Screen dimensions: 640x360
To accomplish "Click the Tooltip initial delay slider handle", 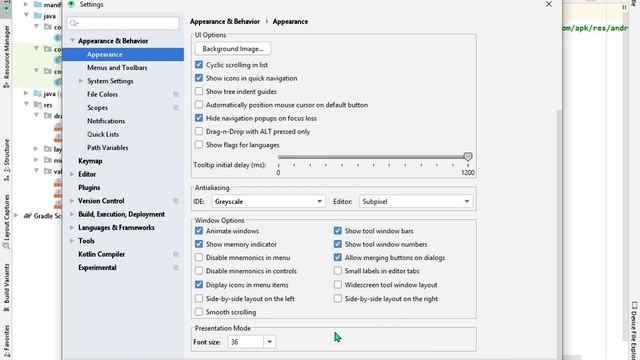I will [468, 157].
